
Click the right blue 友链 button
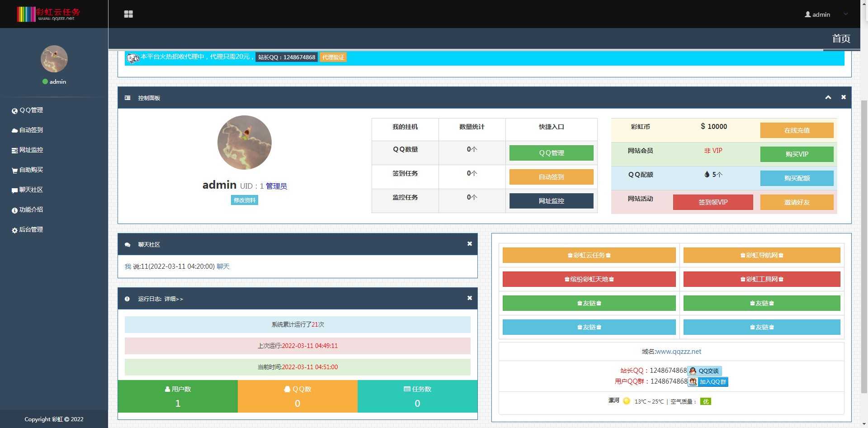pyautogui.click(x=762, y=327)
